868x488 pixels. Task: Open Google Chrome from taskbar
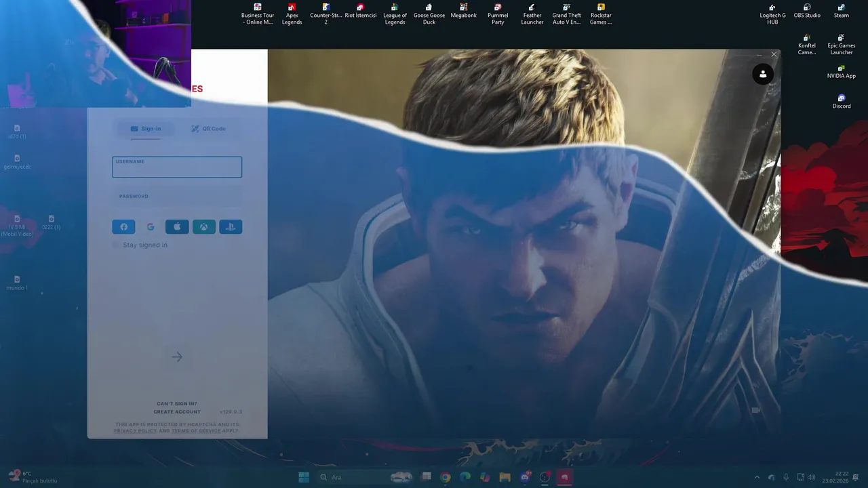pyautogui.click(x=446, y=477)
